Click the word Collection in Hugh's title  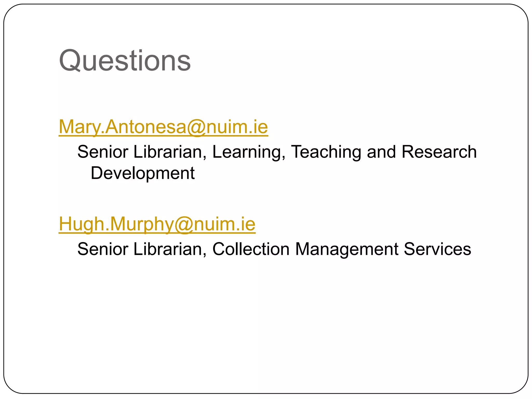point(251,249)
